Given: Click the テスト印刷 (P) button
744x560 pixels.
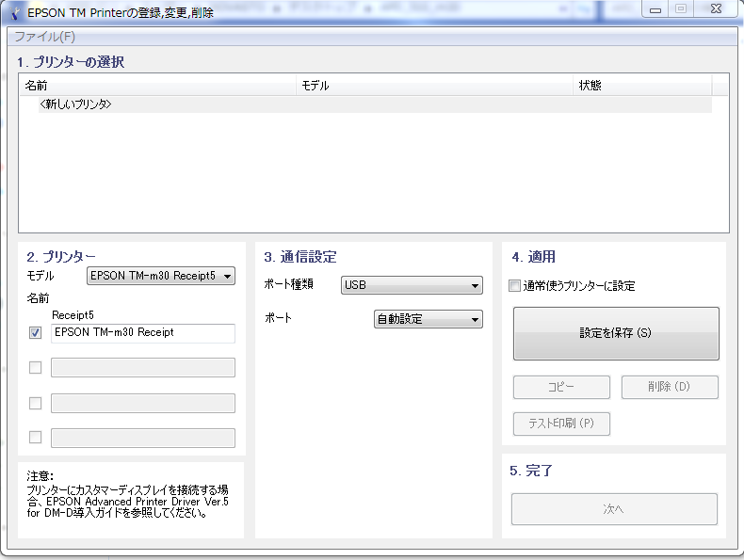Looking at the screenshot, I should [561, 424].
